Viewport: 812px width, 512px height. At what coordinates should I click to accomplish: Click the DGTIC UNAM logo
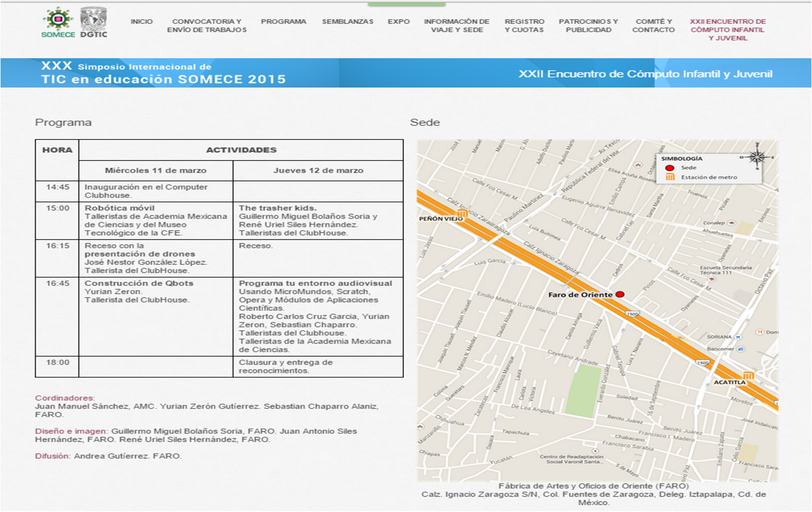(94, 23)
